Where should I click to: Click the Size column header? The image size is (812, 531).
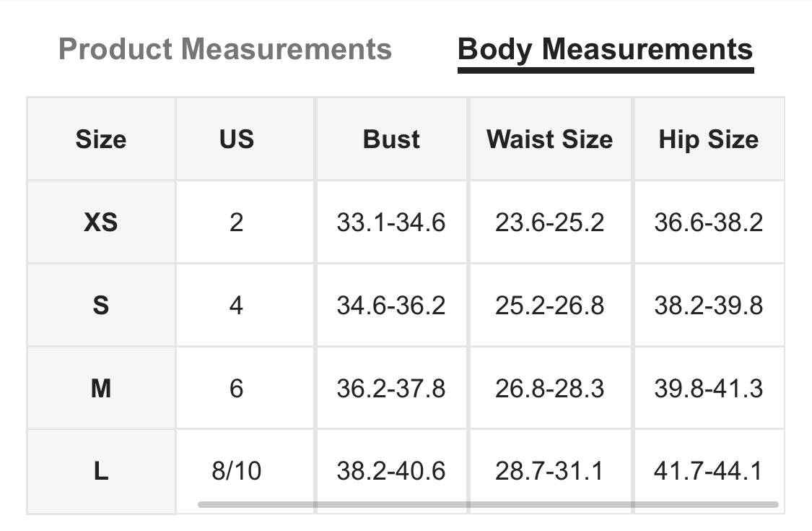(x=101, y=139)
